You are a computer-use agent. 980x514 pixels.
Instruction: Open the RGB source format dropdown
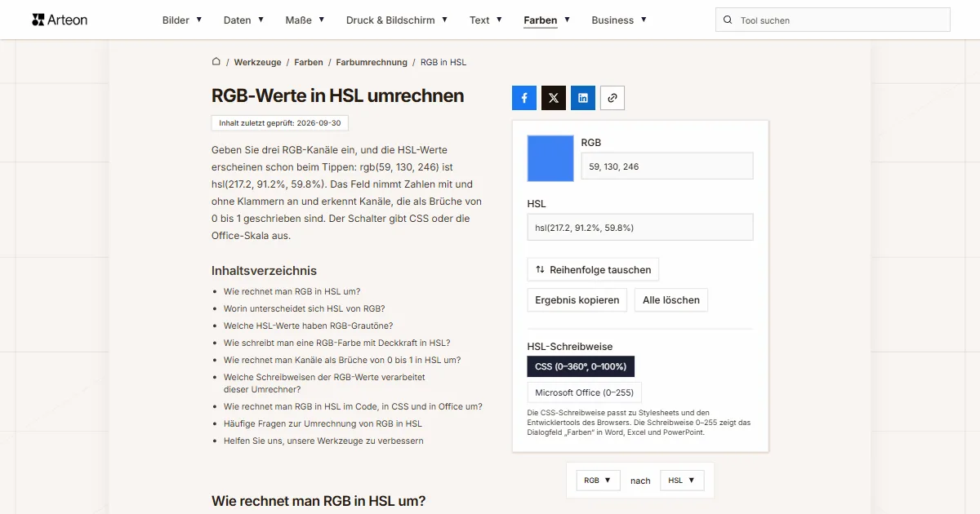599,481
